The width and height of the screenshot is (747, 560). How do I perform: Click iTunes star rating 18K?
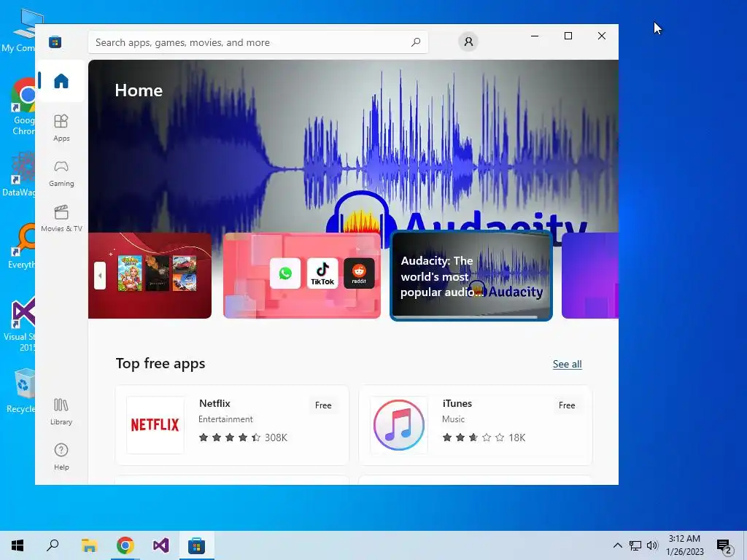[x=484, y=437]
